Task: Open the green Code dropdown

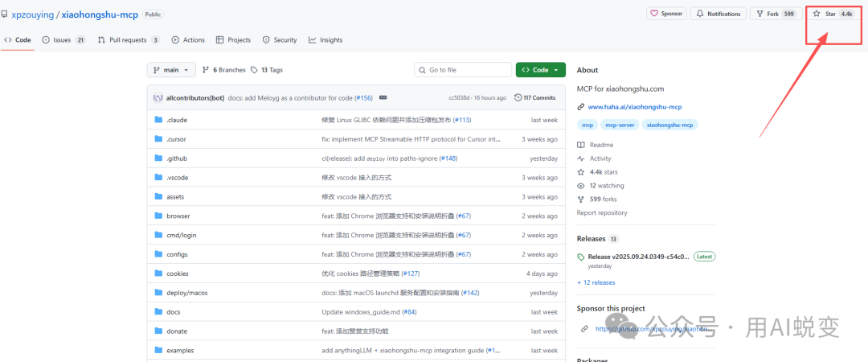Action: [540, 70]
